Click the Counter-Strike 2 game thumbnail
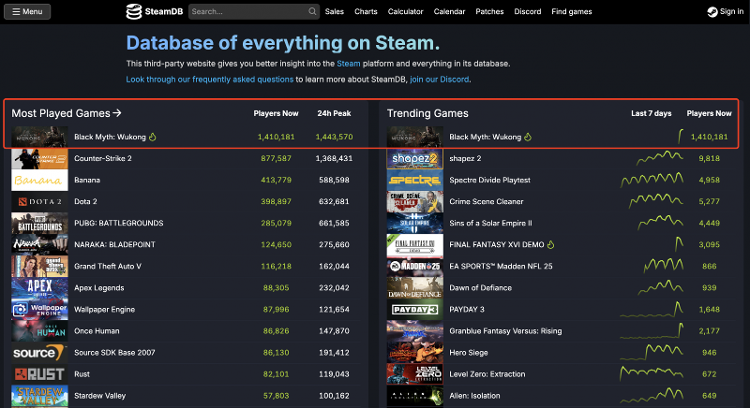The height and width of the screenshot is (408, 750). pyautogui.click(x=40, y=159)
